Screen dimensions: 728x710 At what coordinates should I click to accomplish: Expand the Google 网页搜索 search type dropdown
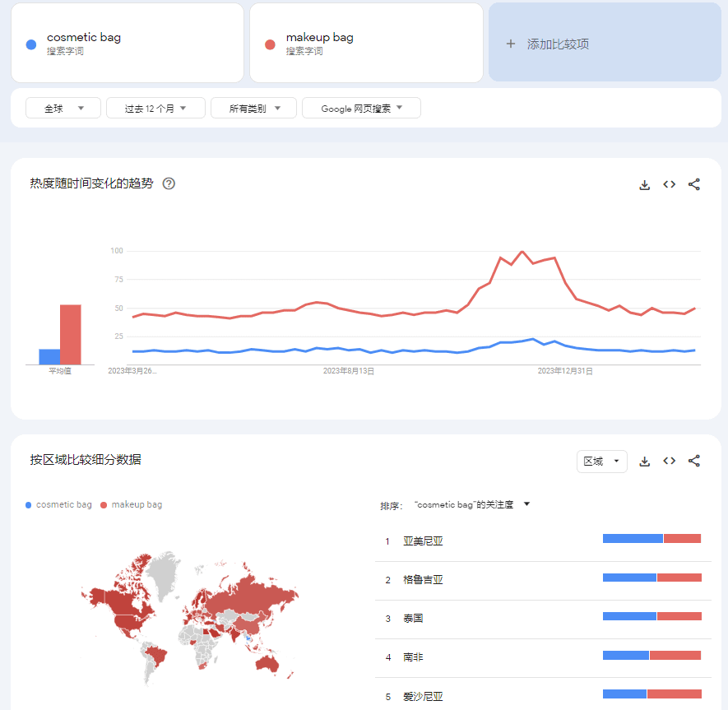click(x=361, y=109)
